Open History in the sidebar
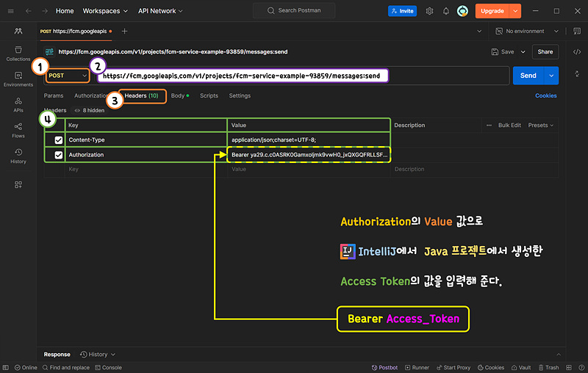The image size is (588, 373). (18, 156)
